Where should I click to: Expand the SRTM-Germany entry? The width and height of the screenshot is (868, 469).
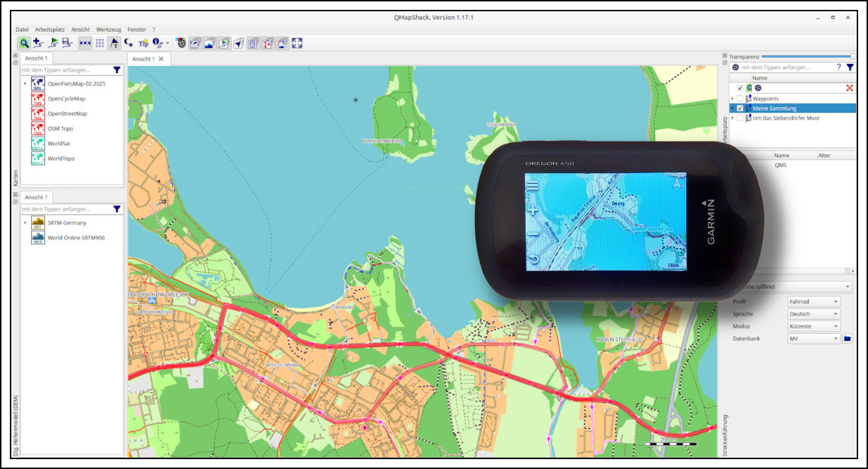25,223
